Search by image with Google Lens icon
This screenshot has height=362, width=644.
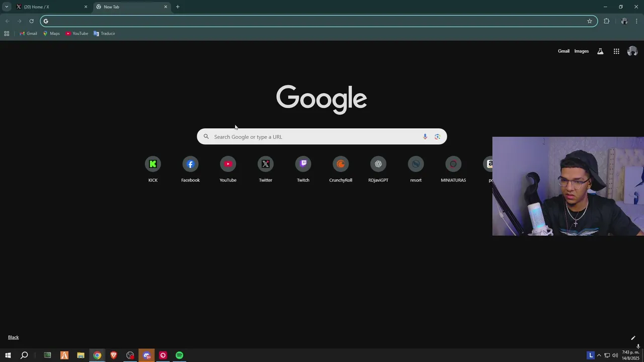click(x=437, y=137)
